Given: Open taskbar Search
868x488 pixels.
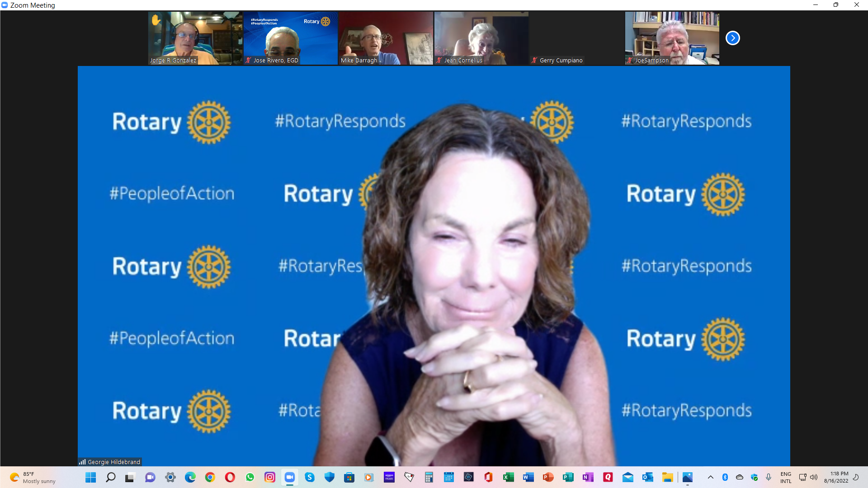Looking at the screenshot, I should coord(110,477).
